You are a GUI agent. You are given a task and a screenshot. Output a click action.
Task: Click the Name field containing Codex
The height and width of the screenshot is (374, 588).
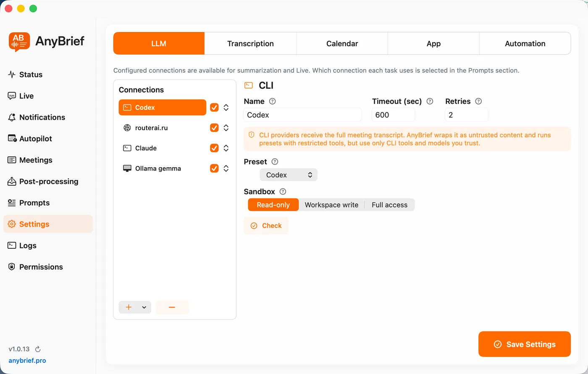pyautogui.click(x=302, y=115)
